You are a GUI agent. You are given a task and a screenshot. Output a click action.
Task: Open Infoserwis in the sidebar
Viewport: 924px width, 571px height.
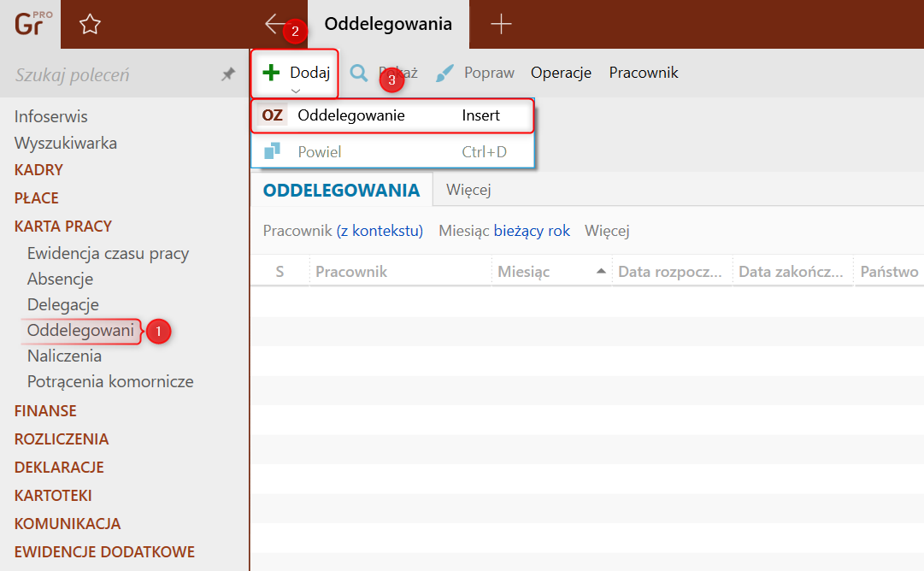click(50, 116)
